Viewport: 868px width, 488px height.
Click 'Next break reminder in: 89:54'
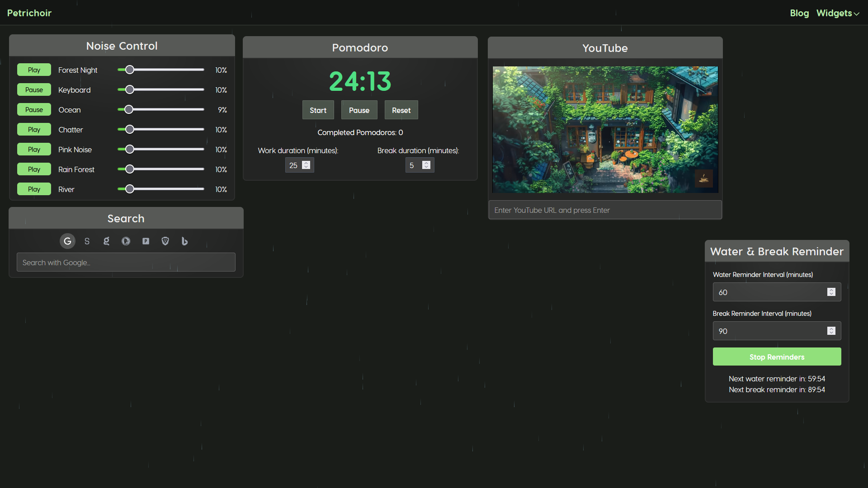[x=777, y=389]
